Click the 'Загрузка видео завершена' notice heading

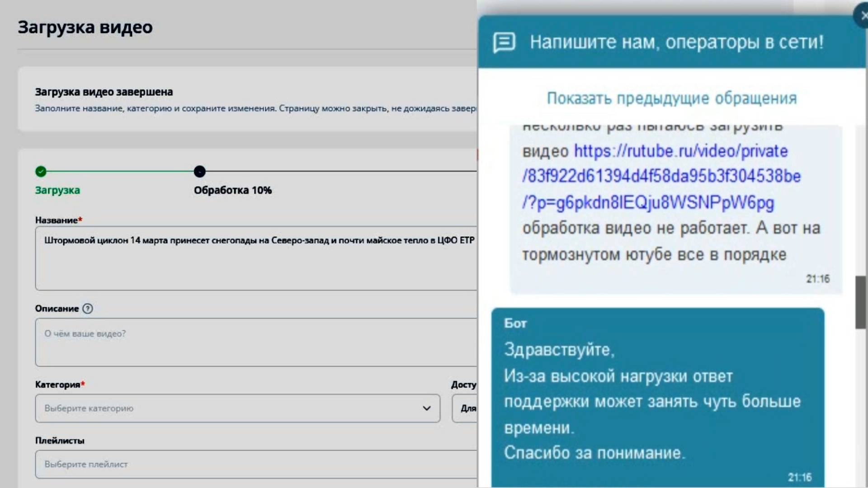pos(104,92)
